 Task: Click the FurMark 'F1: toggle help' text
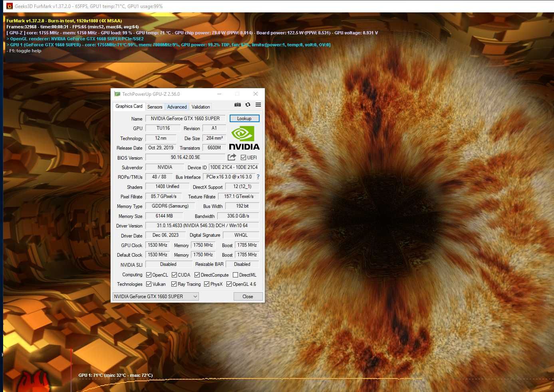(24, 51)
